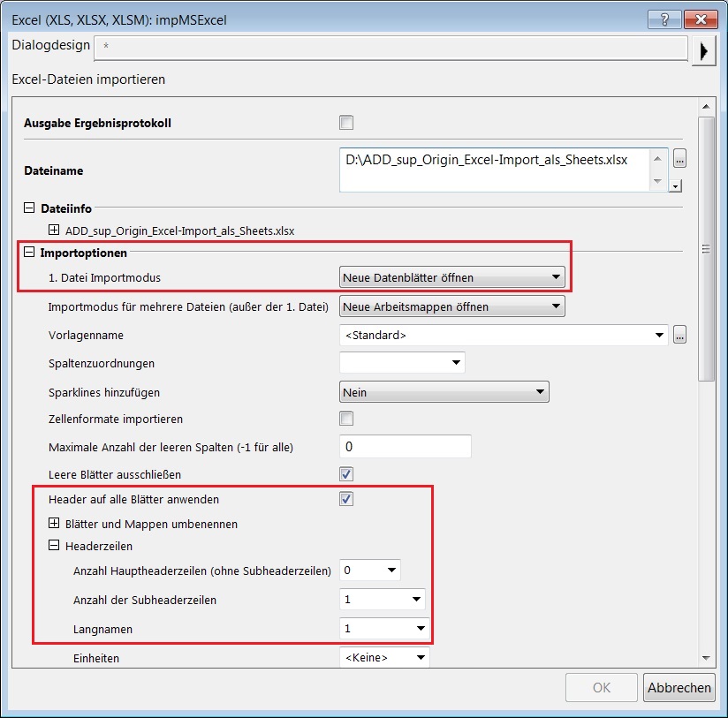Open Importmodus für mehrere Dateien dropdown

pos(452,306)
